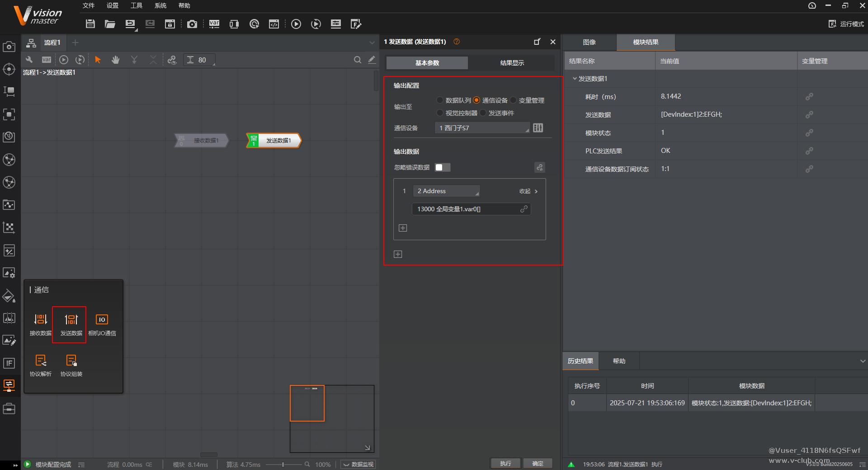
Task: Open flow tabs dropdown chevron
Action: tap(372, 43)
